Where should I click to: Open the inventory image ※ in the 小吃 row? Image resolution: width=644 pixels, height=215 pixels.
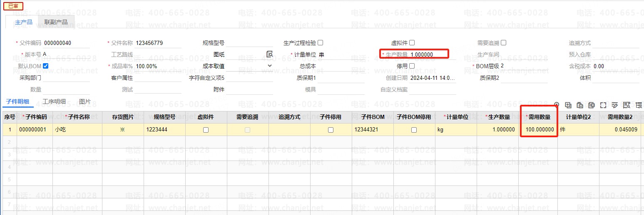pyautogui.click(x=122, y=130)
